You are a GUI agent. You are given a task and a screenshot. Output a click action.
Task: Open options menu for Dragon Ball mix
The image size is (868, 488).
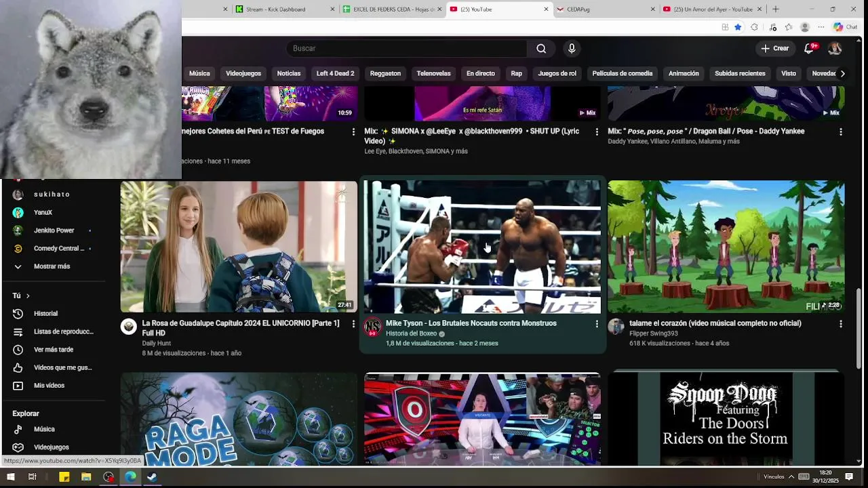[x=841, y=131]
